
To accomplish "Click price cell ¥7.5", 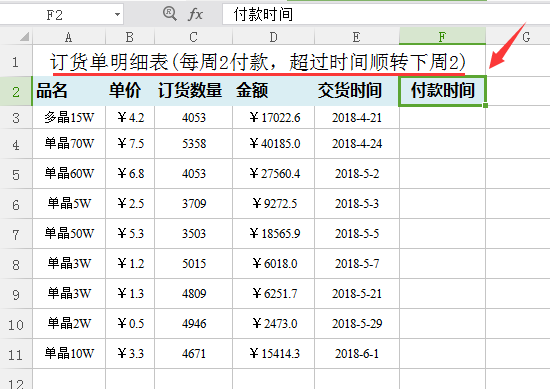I will [x=130, y=144].
